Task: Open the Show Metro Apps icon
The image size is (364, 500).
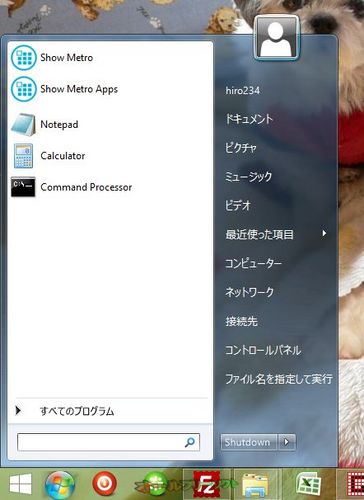Action: coord(23,89)
